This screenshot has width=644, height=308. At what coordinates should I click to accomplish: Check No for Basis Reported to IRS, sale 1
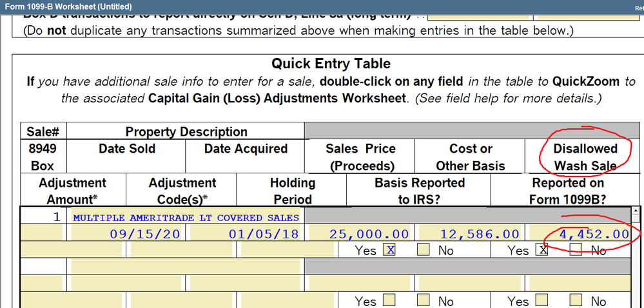click(423, 250)
